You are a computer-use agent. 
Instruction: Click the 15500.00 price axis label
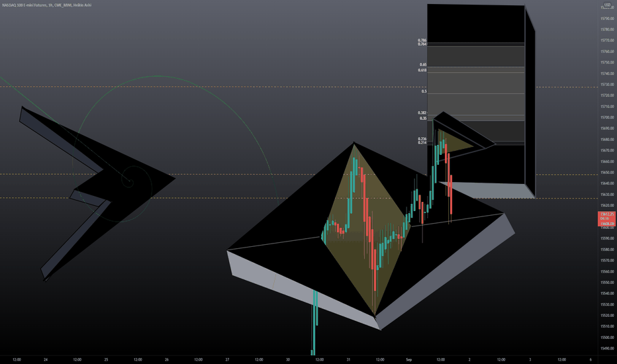(x=607, y=338)
